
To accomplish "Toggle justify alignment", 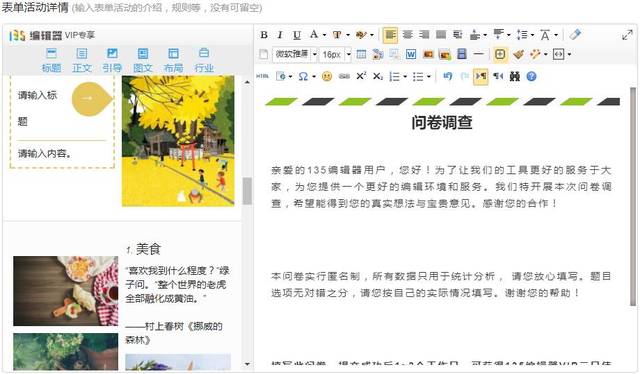I will [441, 35].
